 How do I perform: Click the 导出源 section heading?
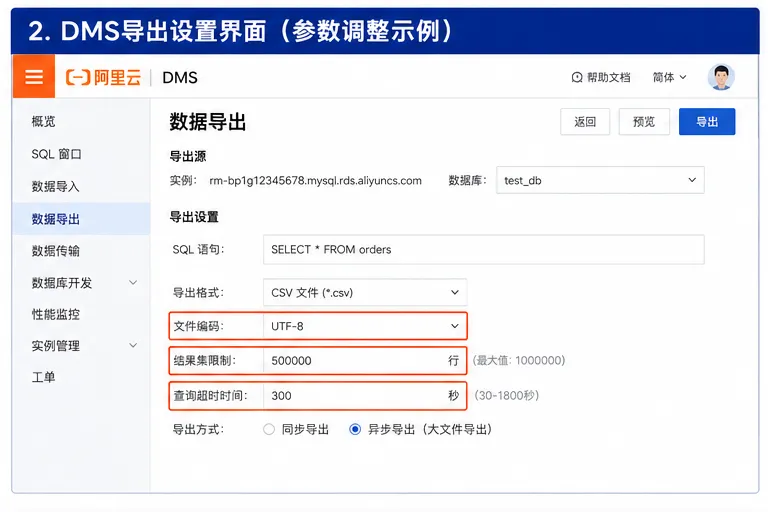[188, 156]
